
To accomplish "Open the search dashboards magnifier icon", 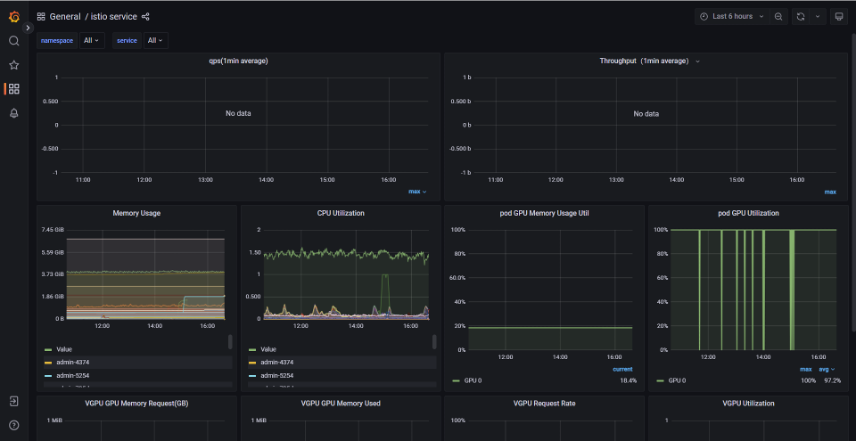I will tap(14, 41).
